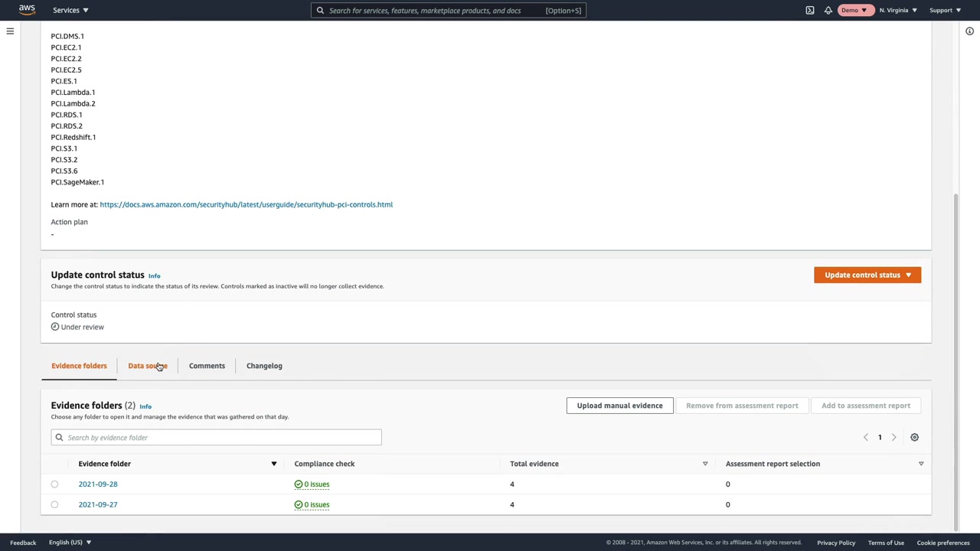Screen dimensions: 980x551
Task: Focus the AWS services search bar
Action: [x=449, y=11]
